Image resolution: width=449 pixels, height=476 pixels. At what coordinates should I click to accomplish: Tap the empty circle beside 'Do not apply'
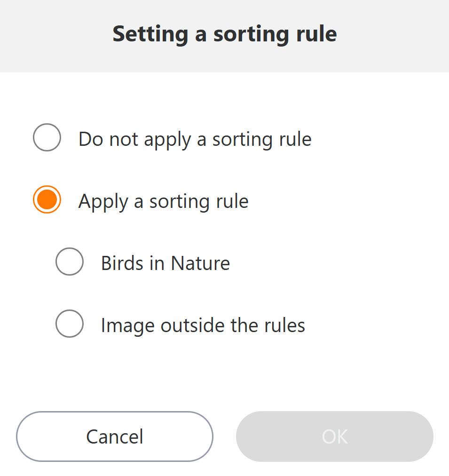click(47, 138)
